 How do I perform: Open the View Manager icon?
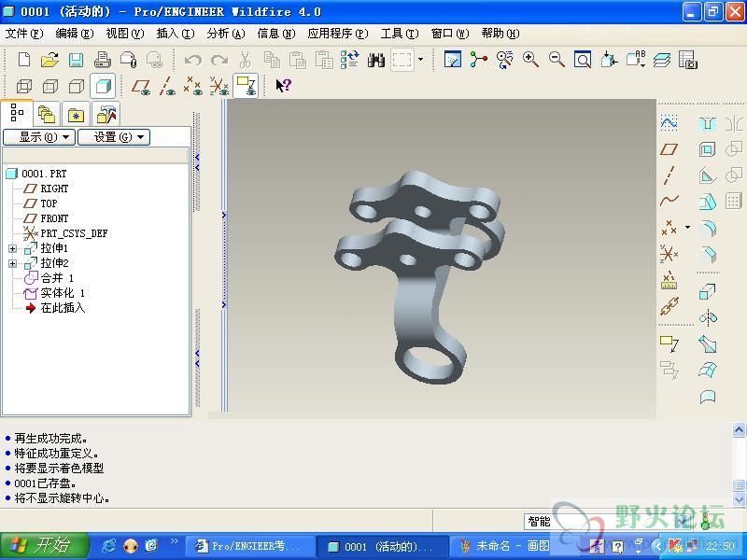[688, 60]
